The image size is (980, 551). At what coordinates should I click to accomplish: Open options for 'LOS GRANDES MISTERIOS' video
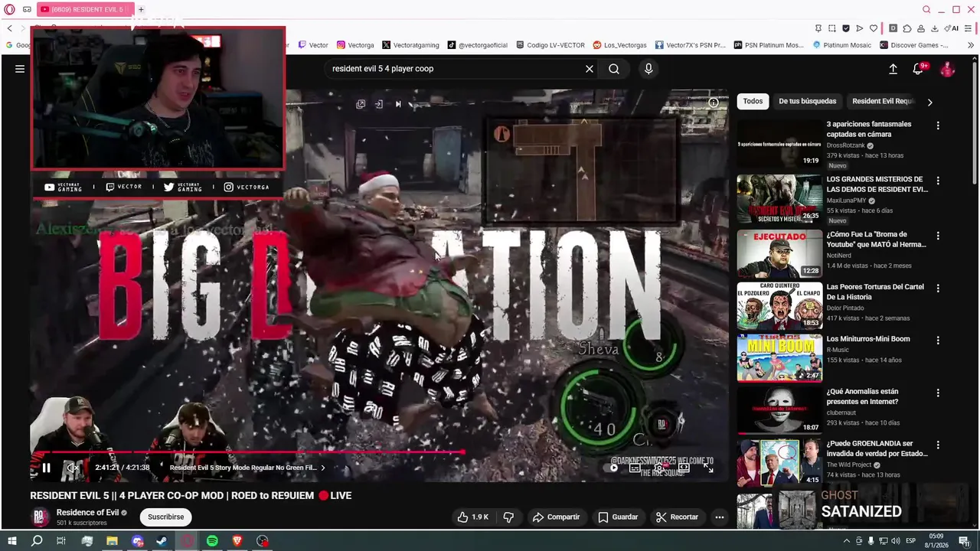pos(938,181)
